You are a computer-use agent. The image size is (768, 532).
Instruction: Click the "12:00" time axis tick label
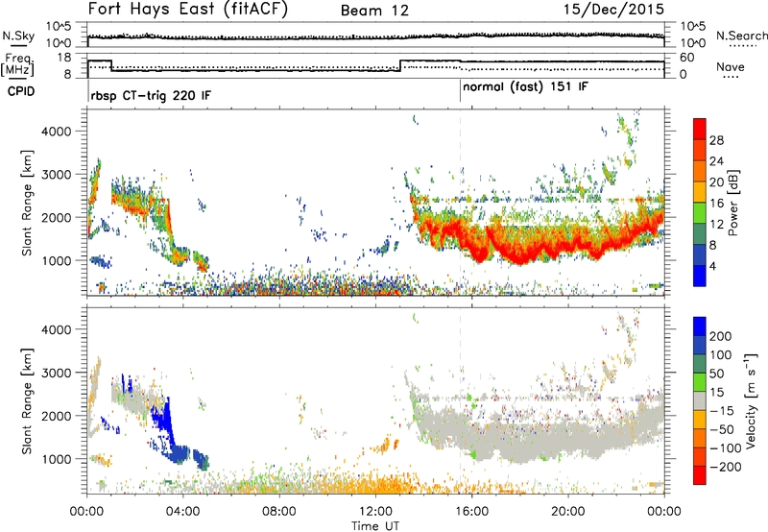pyautogui.click(x=375, y=511)
